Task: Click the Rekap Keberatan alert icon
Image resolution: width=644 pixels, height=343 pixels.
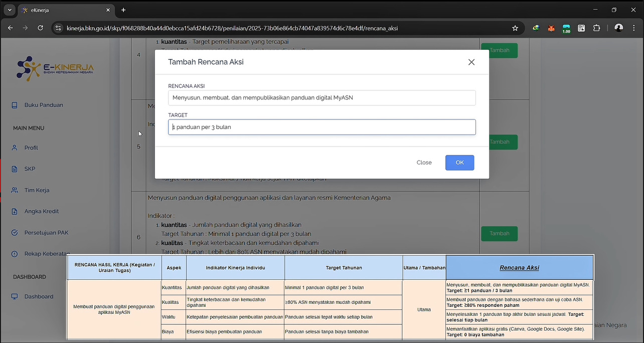Action: [x=15, y=254]
